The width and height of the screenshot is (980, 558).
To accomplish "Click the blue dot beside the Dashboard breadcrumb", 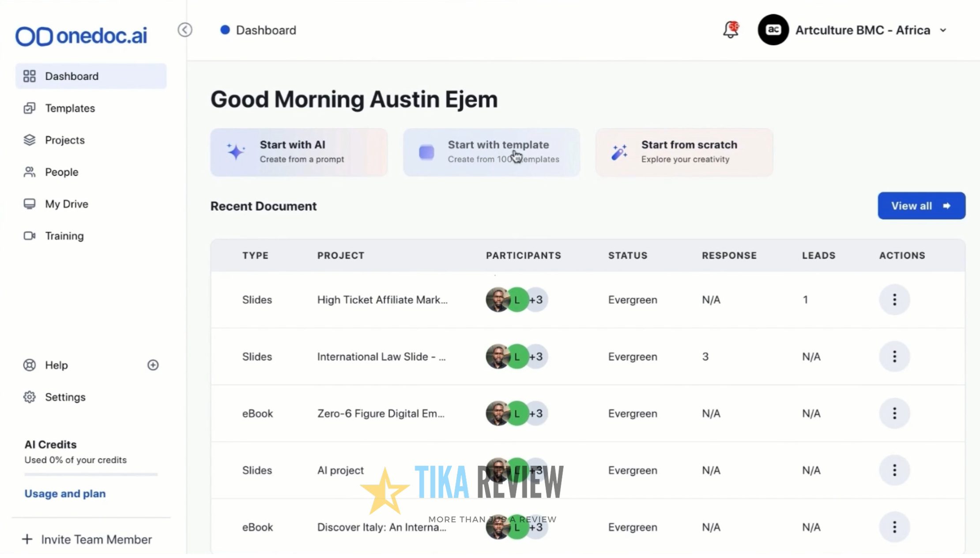I will coord(225,30).
